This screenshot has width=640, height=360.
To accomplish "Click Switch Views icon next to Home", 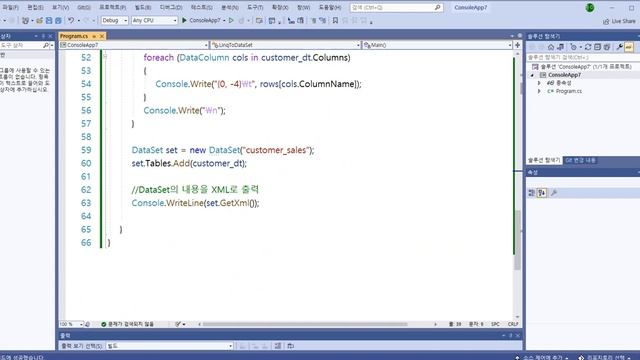I will pyautogui.click(x=561, y=47).
